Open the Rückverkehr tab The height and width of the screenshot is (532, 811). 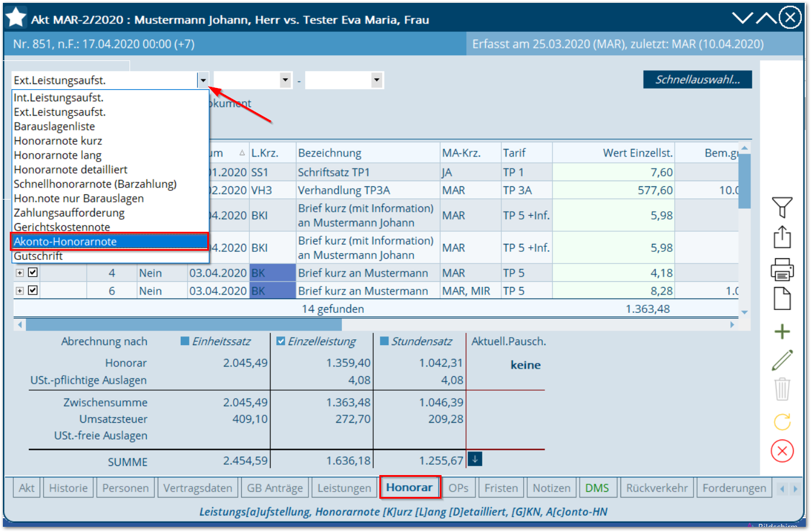coord(657,488)
